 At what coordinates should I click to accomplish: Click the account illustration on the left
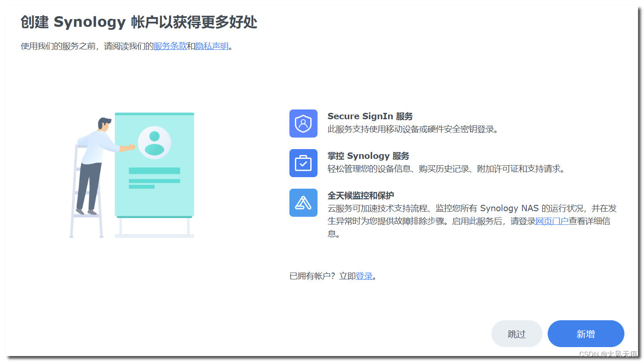(x=132, y=175)
